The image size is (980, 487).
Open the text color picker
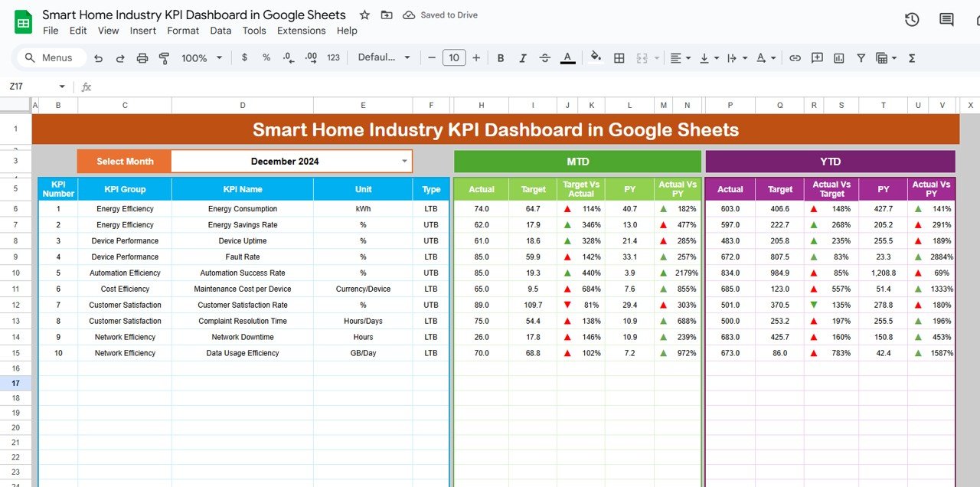567,58
